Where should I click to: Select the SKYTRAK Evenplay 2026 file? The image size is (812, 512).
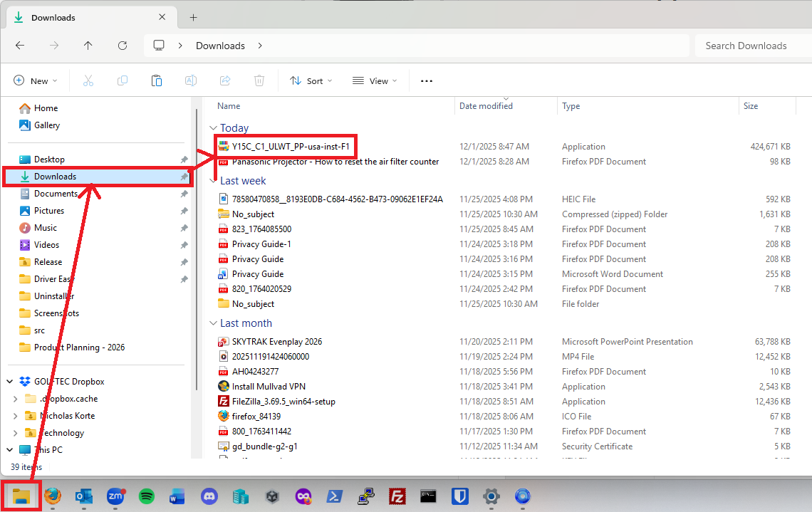(277, 342)
